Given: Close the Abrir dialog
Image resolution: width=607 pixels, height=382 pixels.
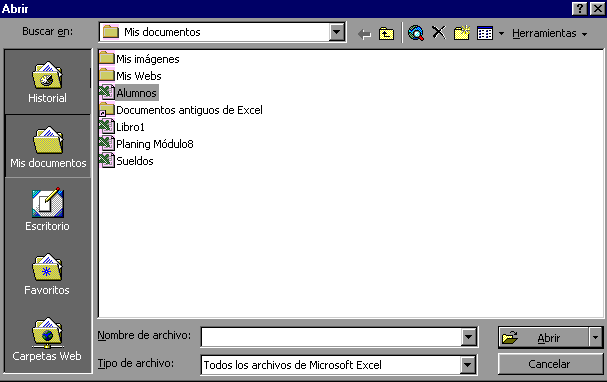Looking at the screenshot, I should tap(597, 9).
